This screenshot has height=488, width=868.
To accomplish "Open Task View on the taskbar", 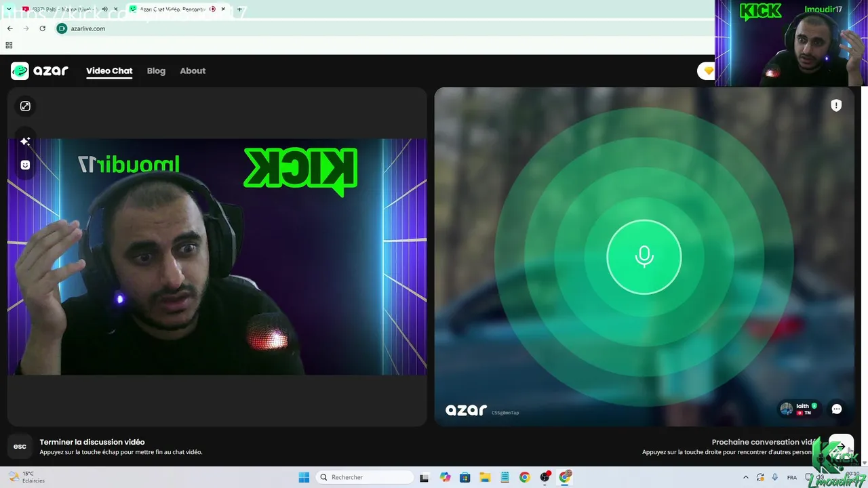I will [425, 477].
